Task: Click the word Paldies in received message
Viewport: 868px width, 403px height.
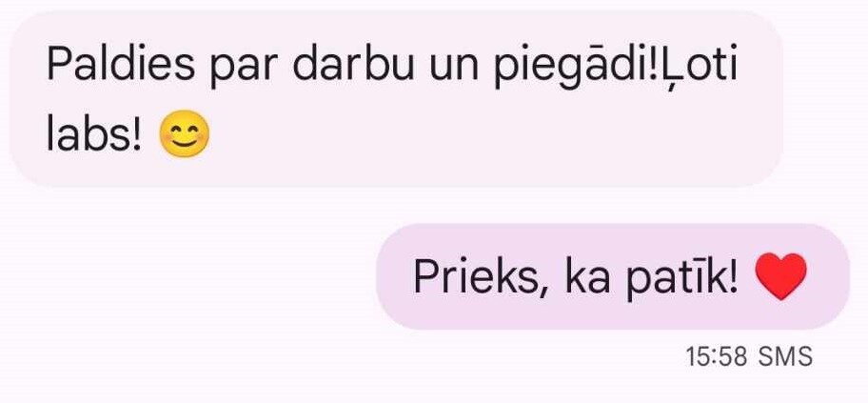Action: coord(121,65)
